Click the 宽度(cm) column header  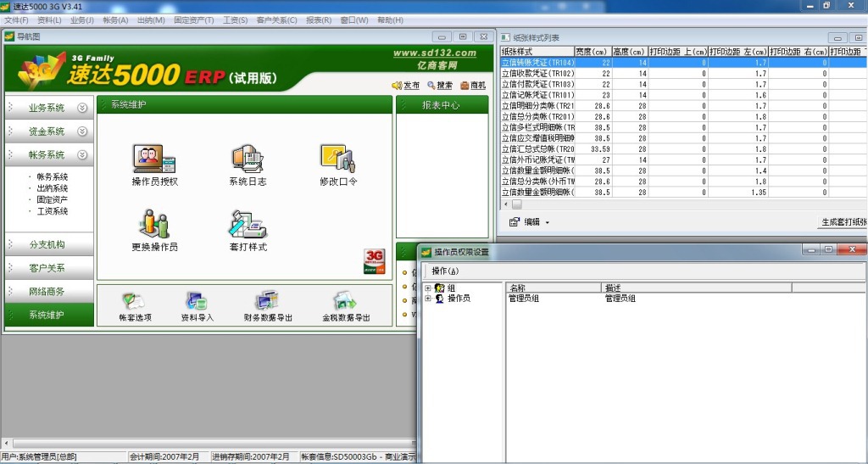(593, 52)
